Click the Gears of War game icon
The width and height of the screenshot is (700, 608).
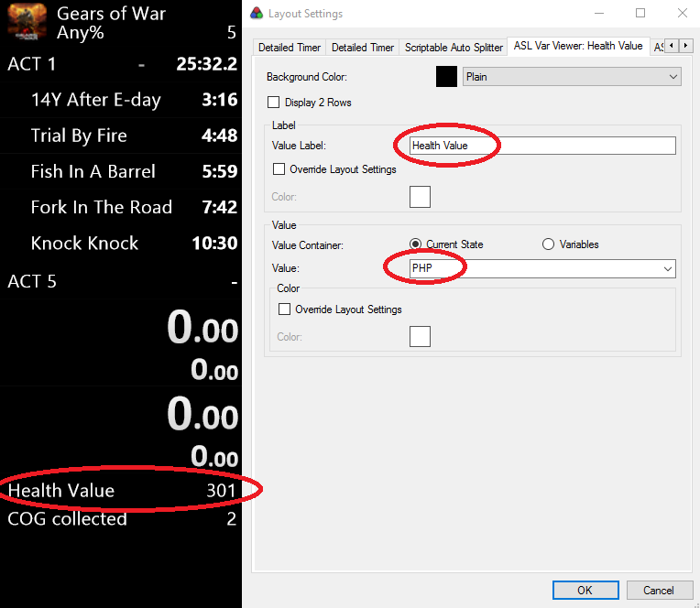[x=27, y=22]
